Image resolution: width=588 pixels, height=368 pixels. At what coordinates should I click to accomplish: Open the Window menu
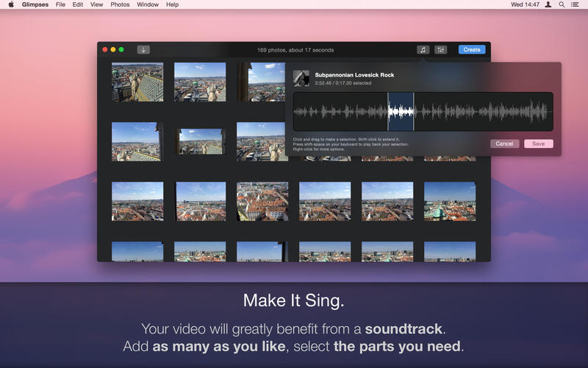click(148, 4)
